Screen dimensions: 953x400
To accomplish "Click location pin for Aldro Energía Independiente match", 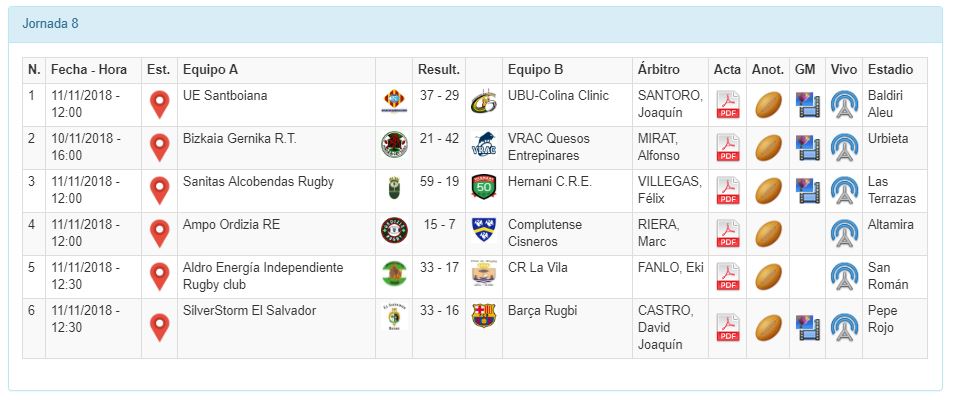I will point(159,277).
